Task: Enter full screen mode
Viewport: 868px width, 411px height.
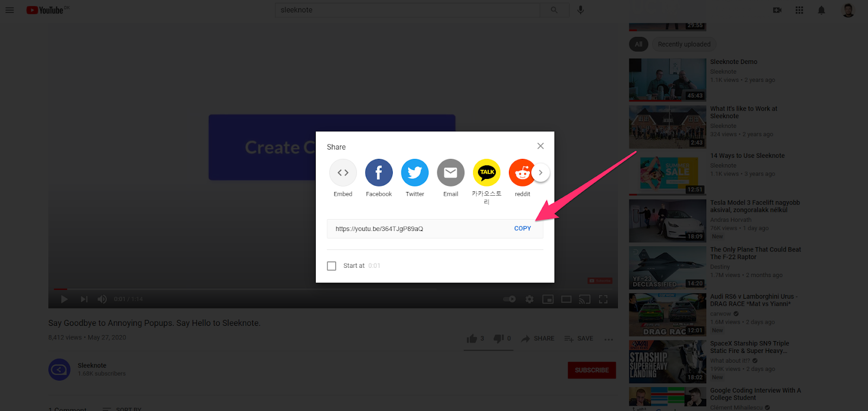Action: pos(603,299)
